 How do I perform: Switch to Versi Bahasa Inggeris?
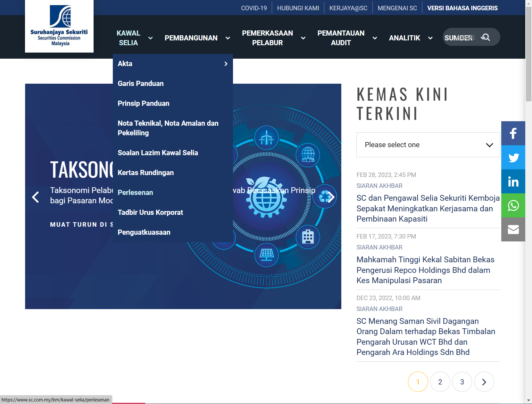[462, 8]
